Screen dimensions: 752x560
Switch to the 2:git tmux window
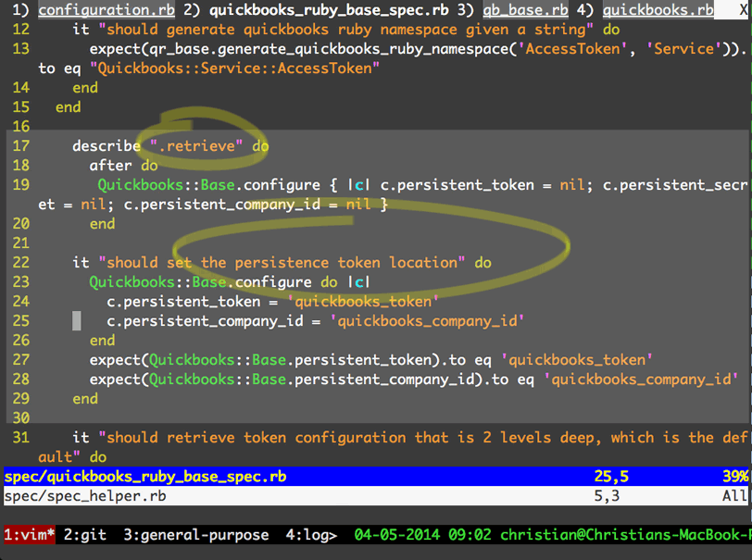[85, 535]
